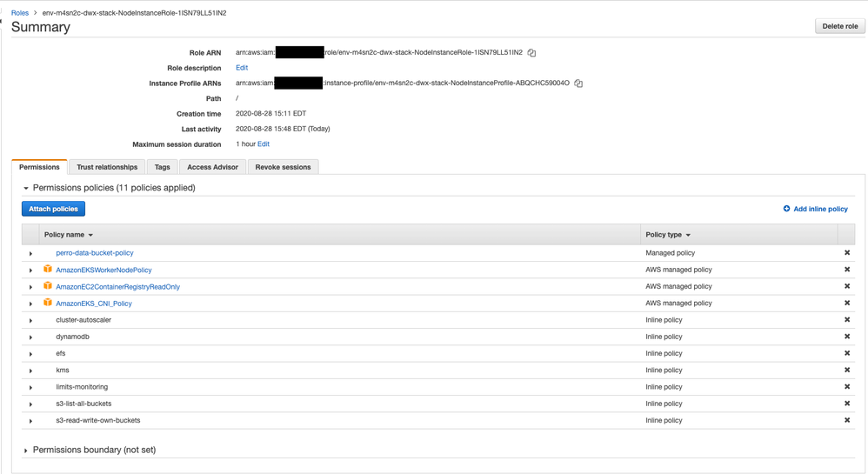Click the Role ARN text value

(x=379, y=52)
